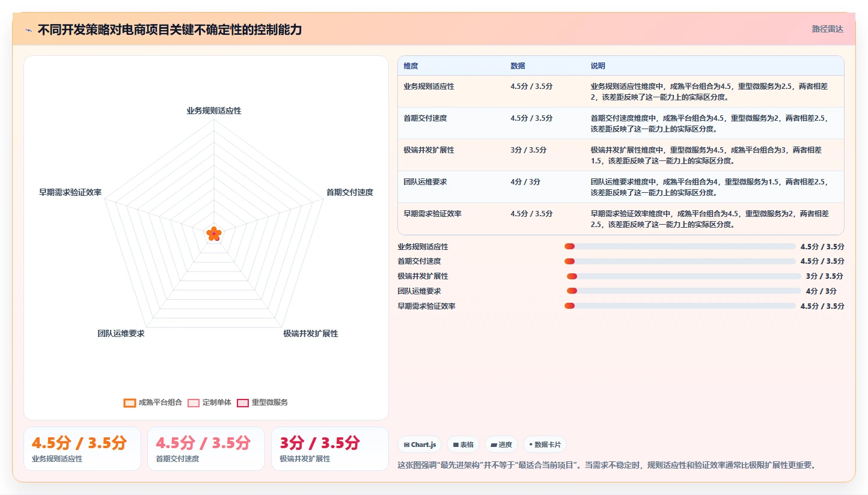Click the 业务规则适应性 progress bar
868x495 pixels.
click(680, 246)
